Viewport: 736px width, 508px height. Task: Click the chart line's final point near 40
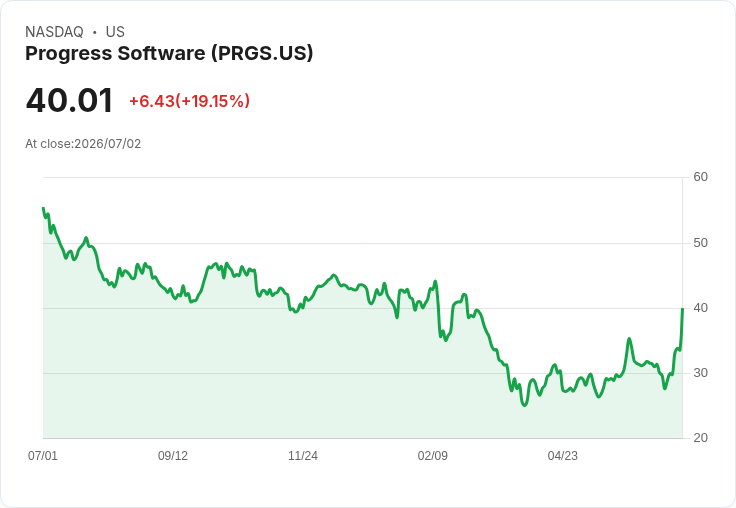tap(682, 308)
